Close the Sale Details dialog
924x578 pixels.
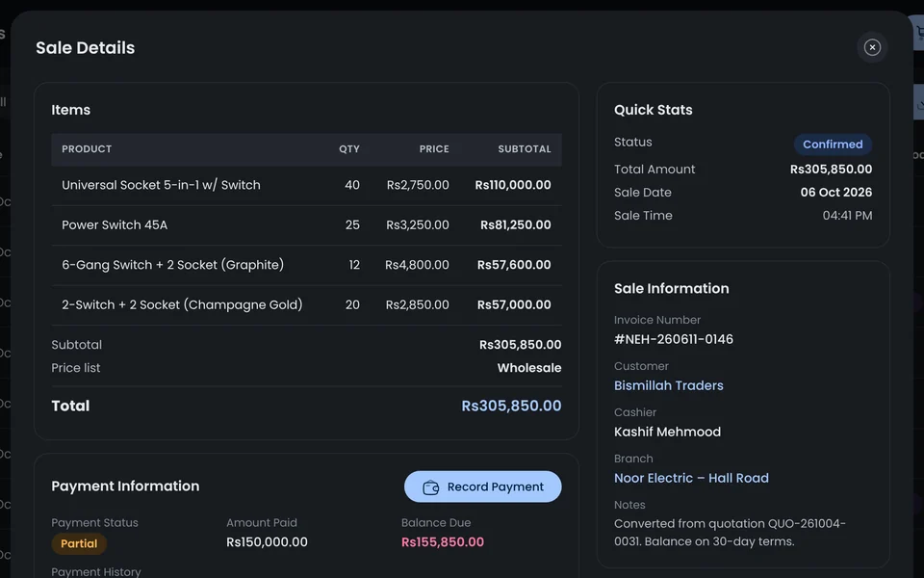click(872, 47)
